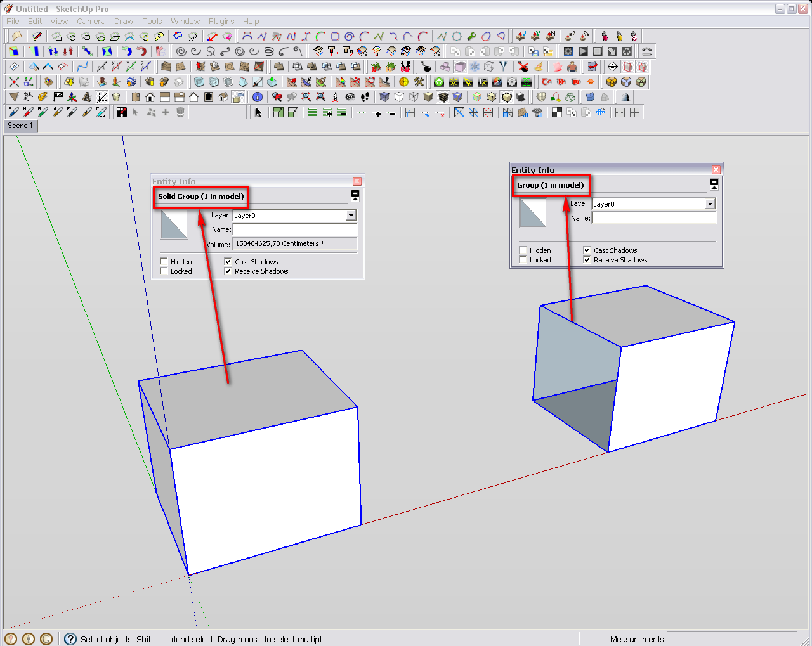
Task: Click the front view house icon
Action: coord(150,97)
